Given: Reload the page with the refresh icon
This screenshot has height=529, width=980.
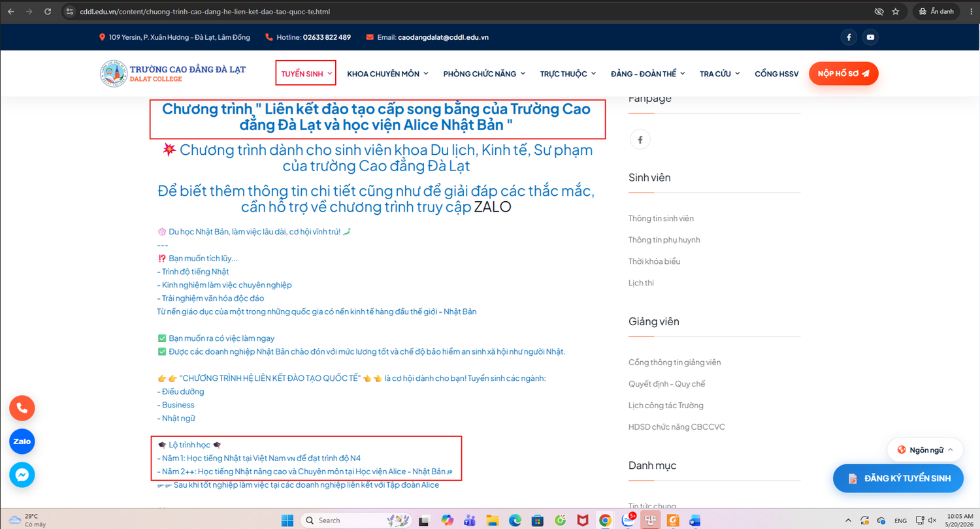Looking at the screenshot, I should pos(48,12).
